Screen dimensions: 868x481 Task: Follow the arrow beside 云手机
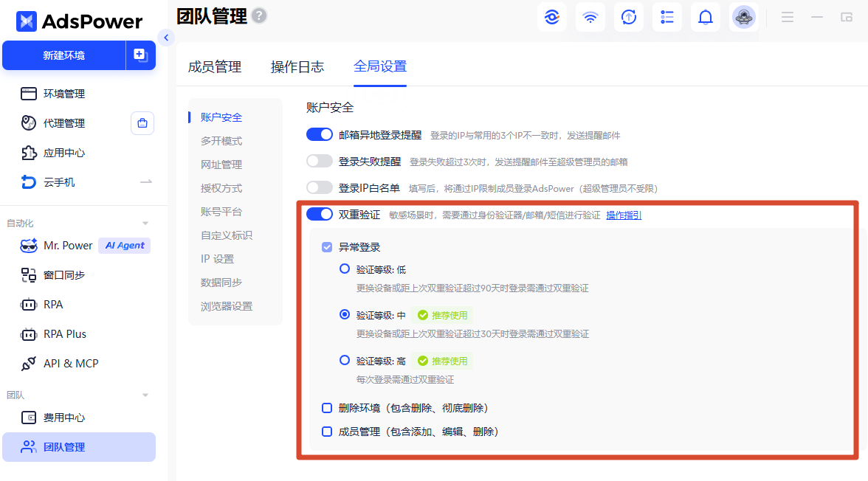[x=146, y=181]
